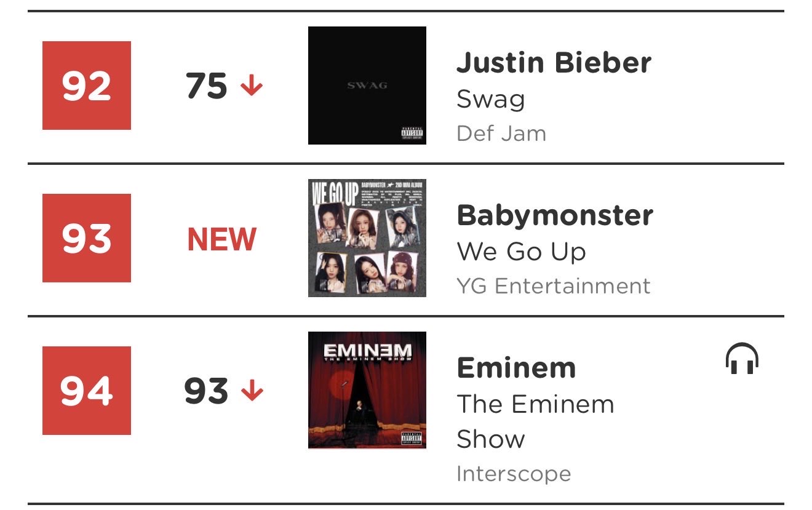Click the Interscope label name
The height and width of the screenshot is (510, 812).
point(513,474)
